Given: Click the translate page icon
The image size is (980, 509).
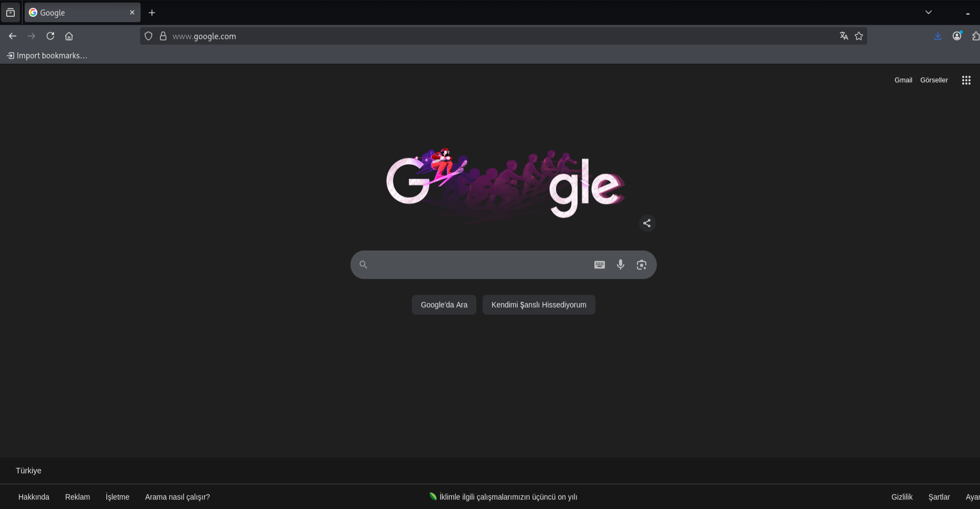Looking at the screenshot, I should tap(844, 36).
